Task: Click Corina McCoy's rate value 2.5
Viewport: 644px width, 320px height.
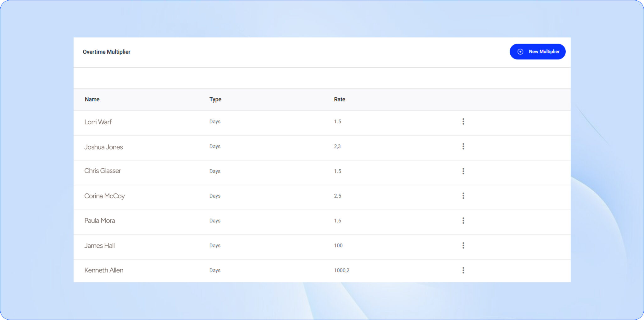Action: 337,196
